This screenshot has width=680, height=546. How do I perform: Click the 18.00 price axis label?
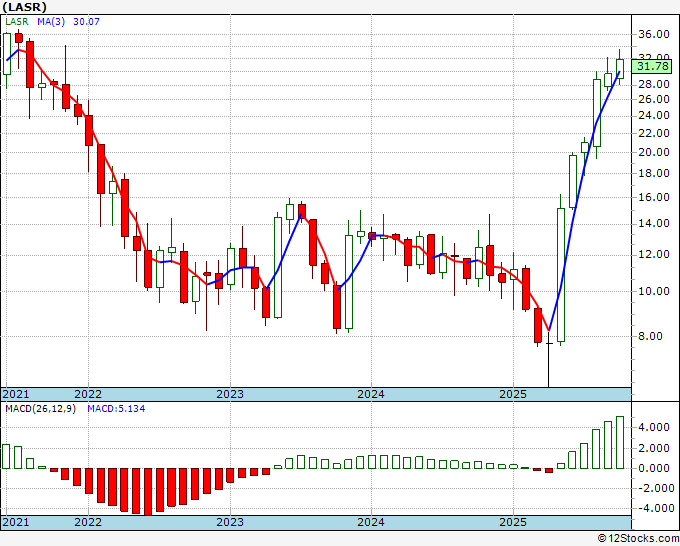click(654, 173)
